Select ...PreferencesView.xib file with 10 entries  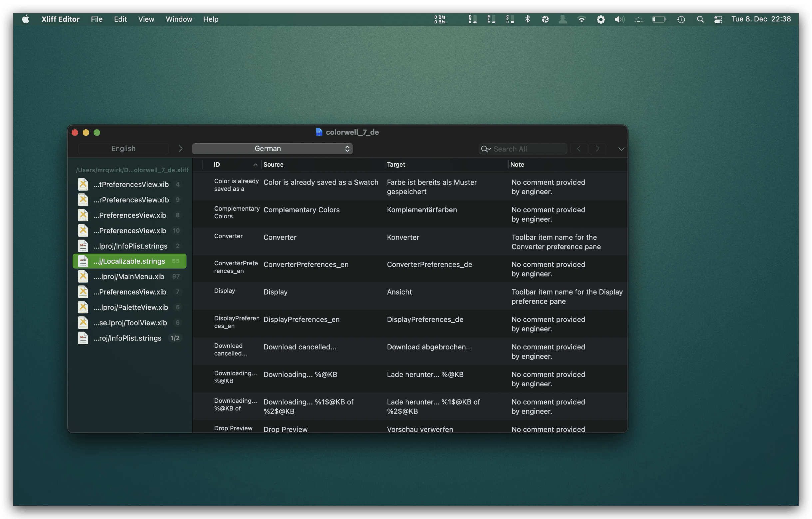[130, 230]
